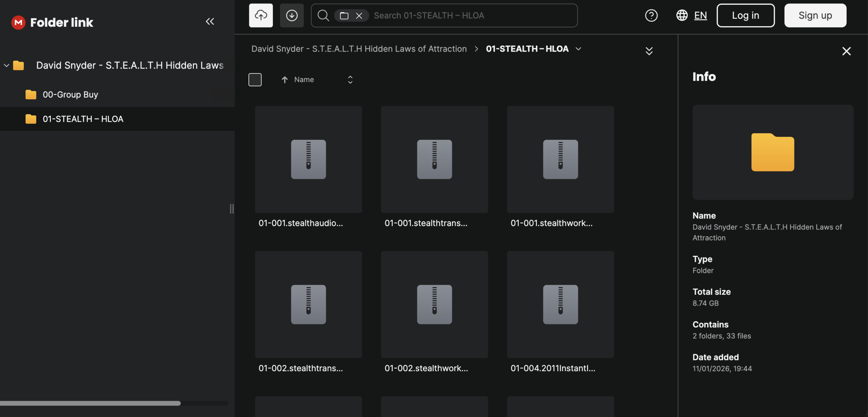Viewport: 868px width, 417px height.
Task: Remove folder filter chip in search
Action: click(x=359, y=16)
